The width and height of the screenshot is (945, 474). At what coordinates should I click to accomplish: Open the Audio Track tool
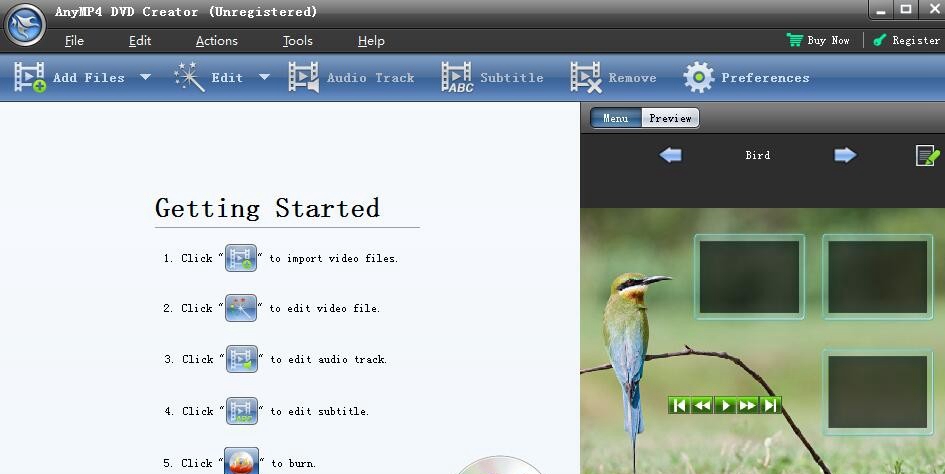(x=351, y=77)
